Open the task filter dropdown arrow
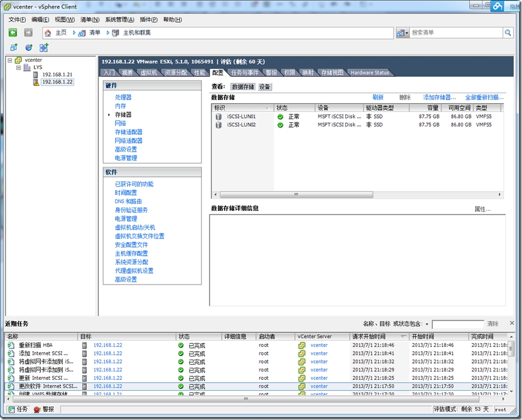The width and height of the screenshot is (522, 420). pos(427,324)
